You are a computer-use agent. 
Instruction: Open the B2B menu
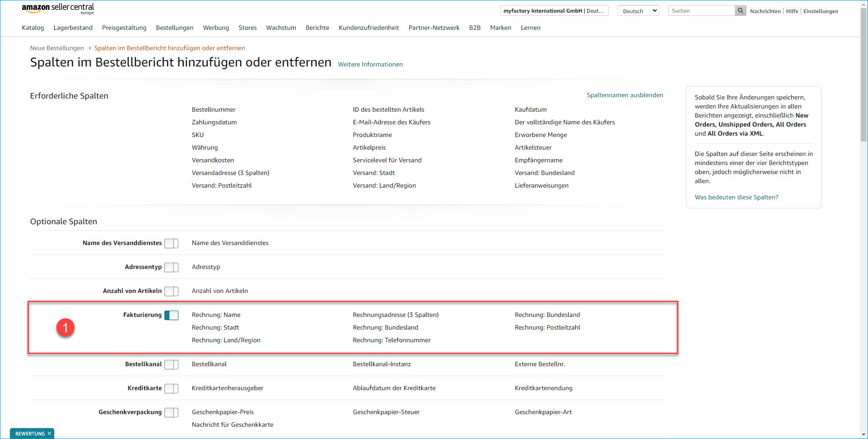click(x=475, y=28)
